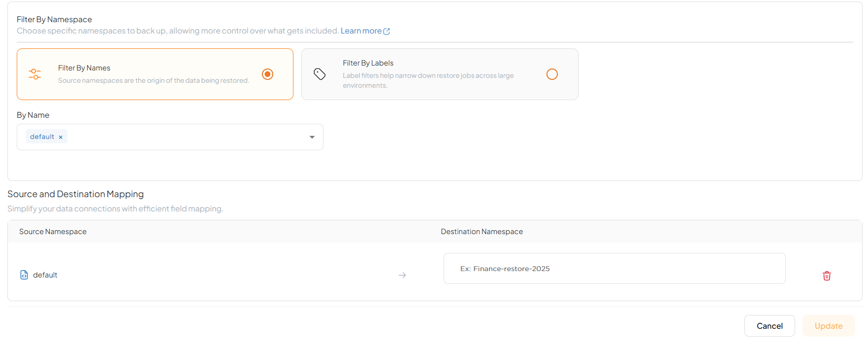Image resolution: width=868 pixels, height=346 pixels.
Task: Select the Filter By Names radio button
Action: tap(267, 74)
